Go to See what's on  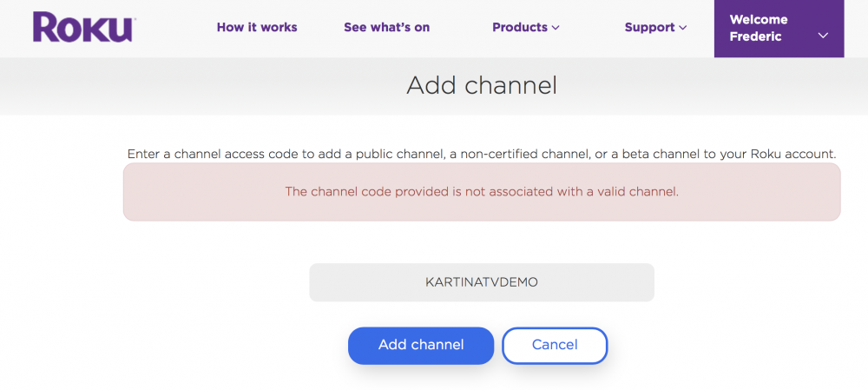pos(386,27)
